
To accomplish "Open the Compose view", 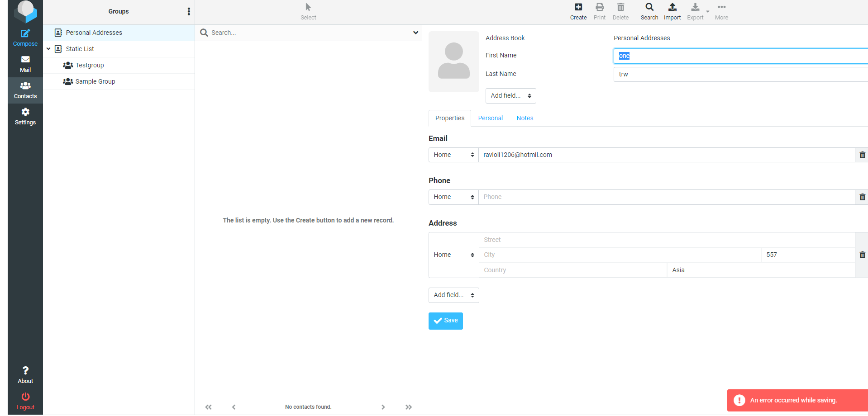I will point(25,37).
